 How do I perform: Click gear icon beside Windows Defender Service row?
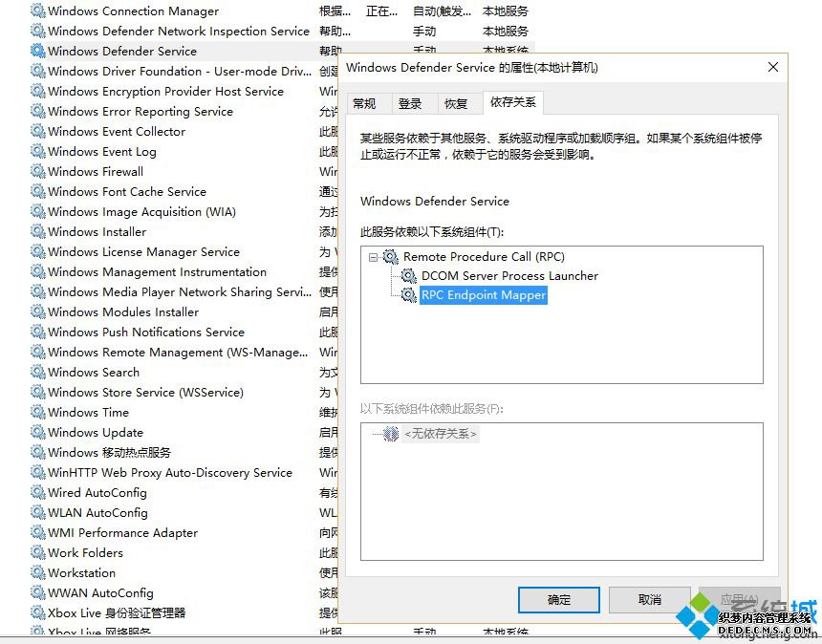[x=37, y=51]
